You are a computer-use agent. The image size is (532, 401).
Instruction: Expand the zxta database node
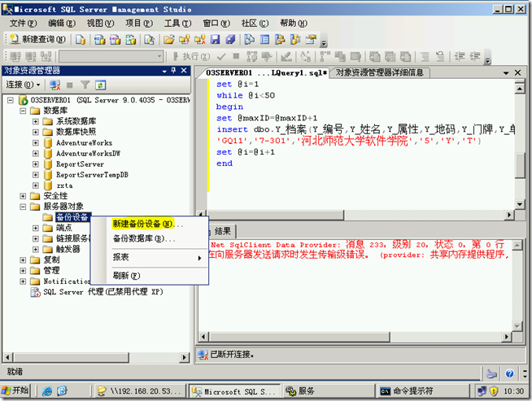(35, 185)
